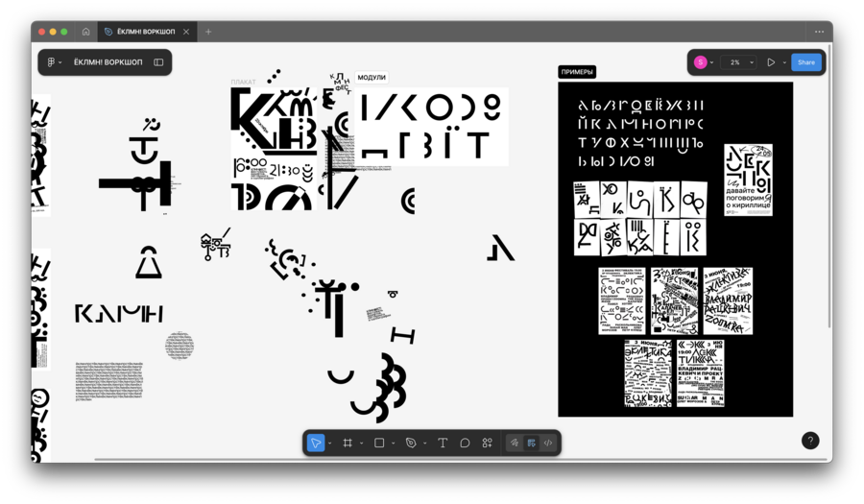
Task: Open the Actions and components menu
Action: tap(487, 443)
